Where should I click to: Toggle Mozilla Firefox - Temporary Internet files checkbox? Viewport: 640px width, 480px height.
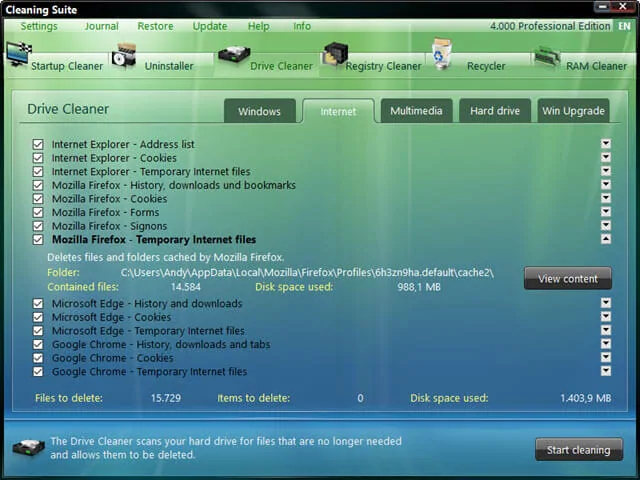tap(38, 240)
